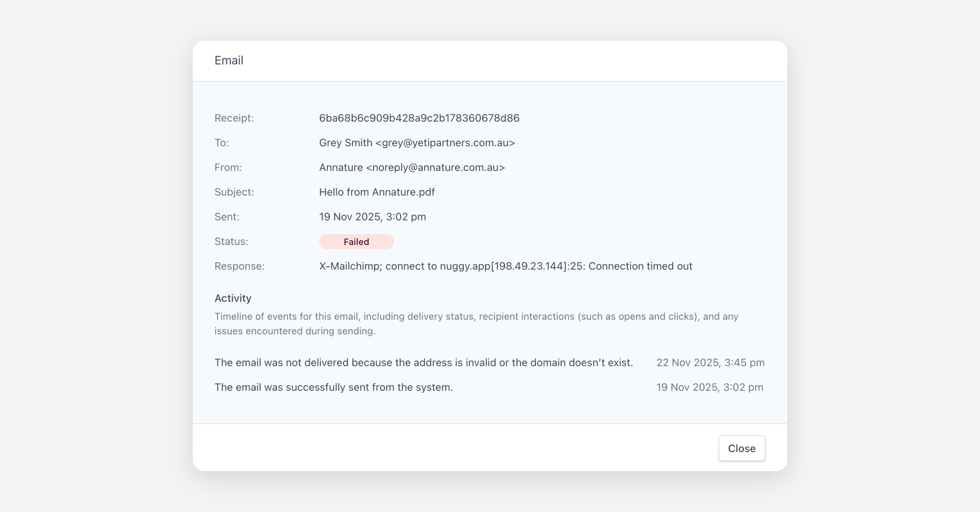
Task: Click the Status field label
Action: [x=231, y=241]
